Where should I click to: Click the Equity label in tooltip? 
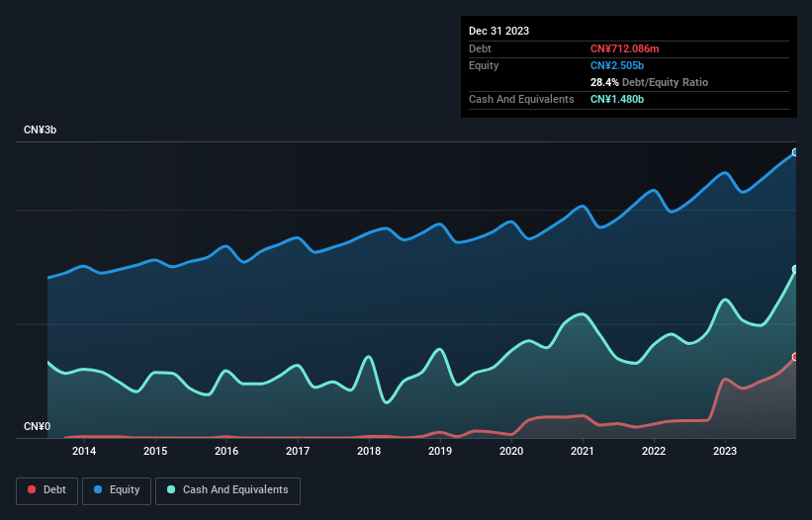tap(484, 65)
